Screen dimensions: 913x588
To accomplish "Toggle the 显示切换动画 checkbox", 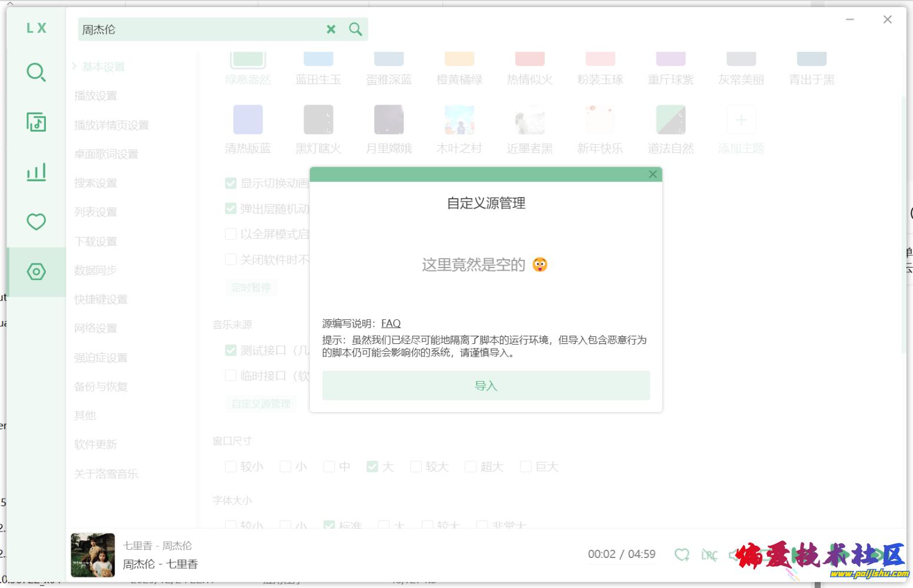I will pyautogui.click(x=231, y=183).
